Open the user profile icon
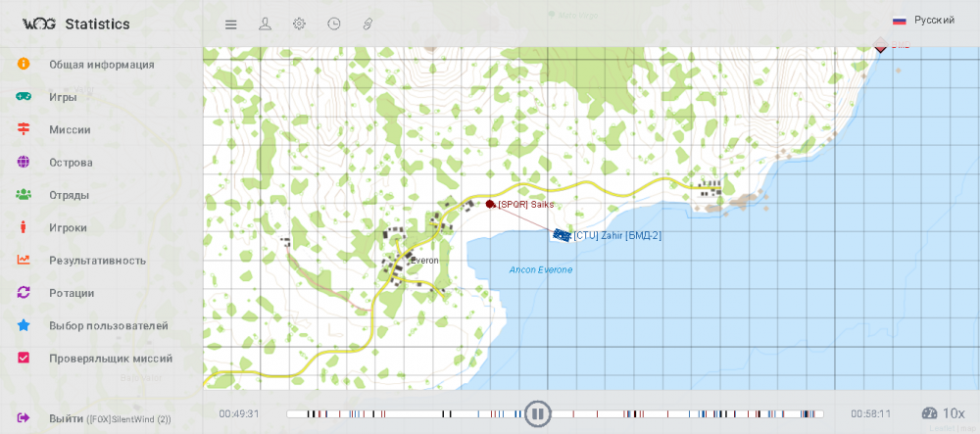The image size is (980, 434). click(266, 24)
